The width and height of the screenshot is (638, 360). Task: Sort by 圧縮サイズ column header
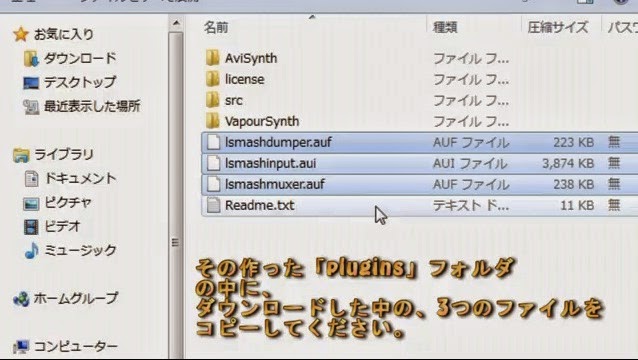558,27
